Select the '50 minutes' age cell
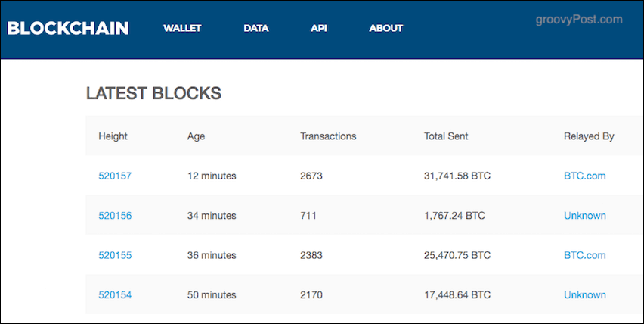This screenshot has width=644, height=324. coord(212,295)
